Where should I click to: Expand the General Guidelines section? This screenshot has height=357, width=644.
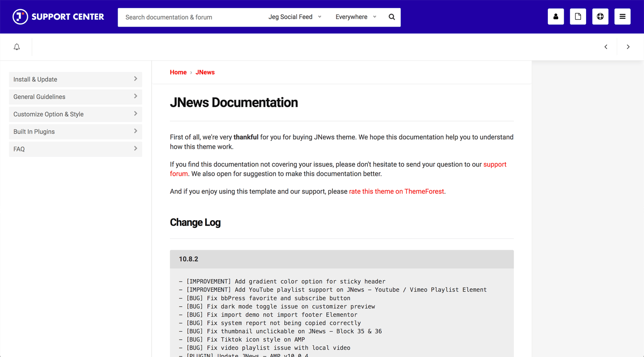(76, 97)
